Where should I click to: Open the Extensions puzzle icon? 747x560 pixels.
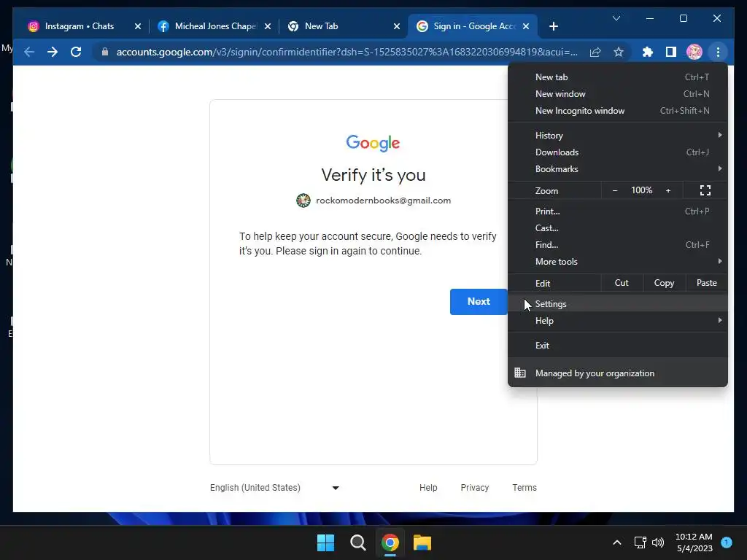[x=648, y=52]
